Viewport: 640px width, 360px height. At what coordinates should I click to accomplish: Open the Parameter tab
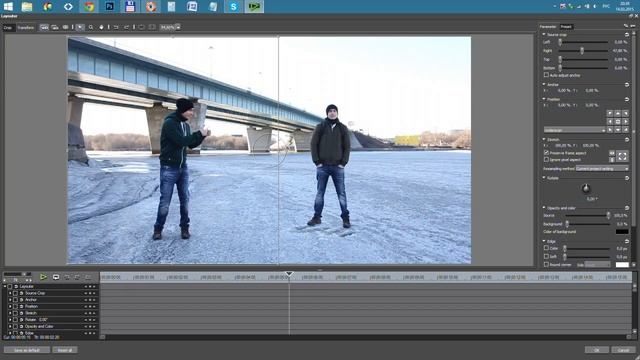(548, 27)
